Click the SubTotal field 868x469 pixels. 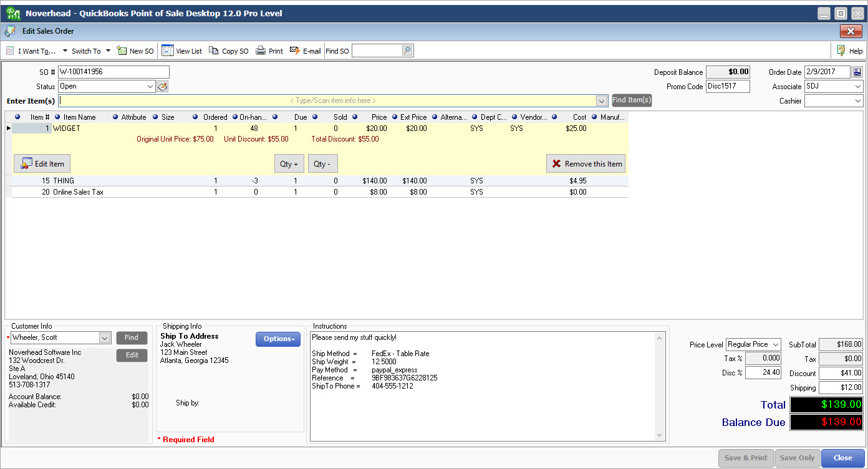[841, 344]
